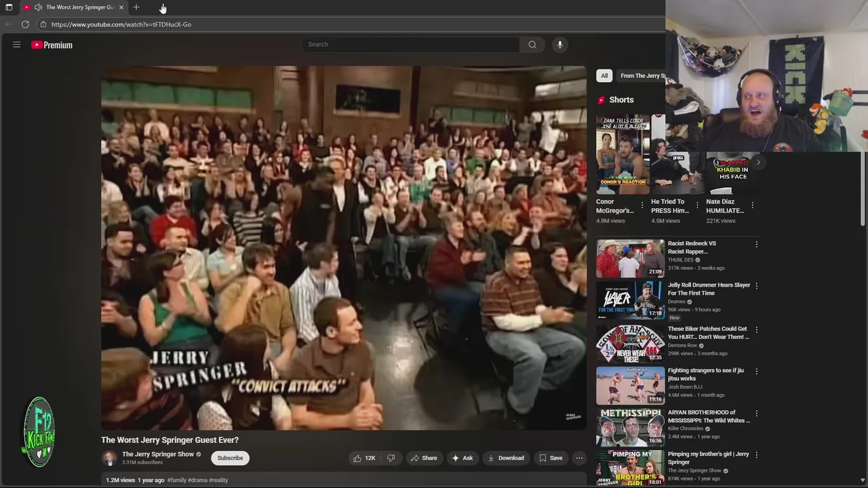The image size is (868, 488).
Task: Reload the page with the refresh icon
Action: click(x=25, y=24)
